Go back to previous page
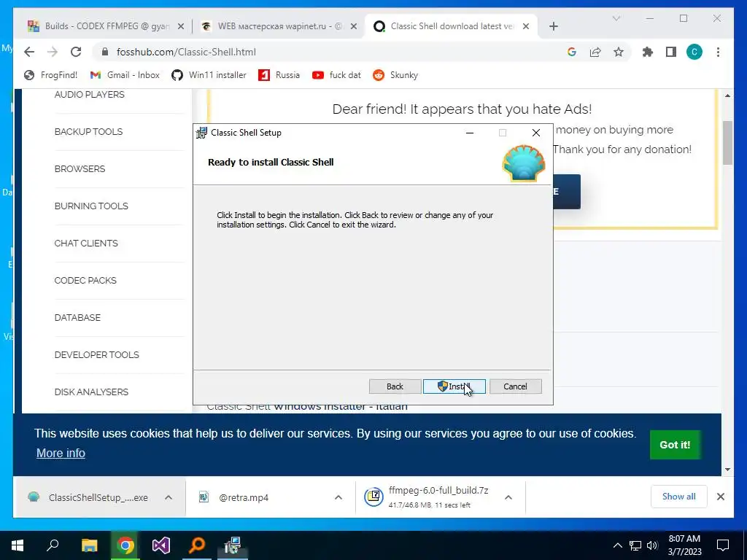The height and width of the screenshot is (560, 747). tap(29, 52)
